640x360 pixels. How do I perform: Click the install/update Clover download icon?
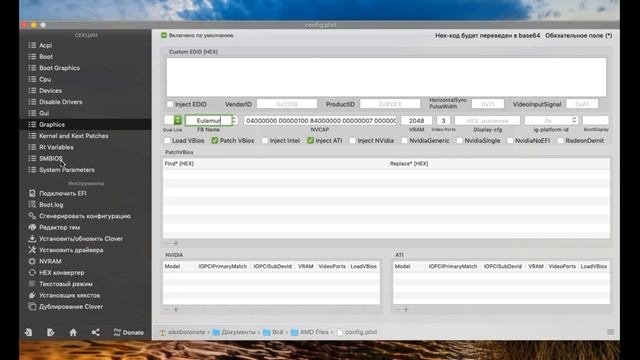pos(32,238)
